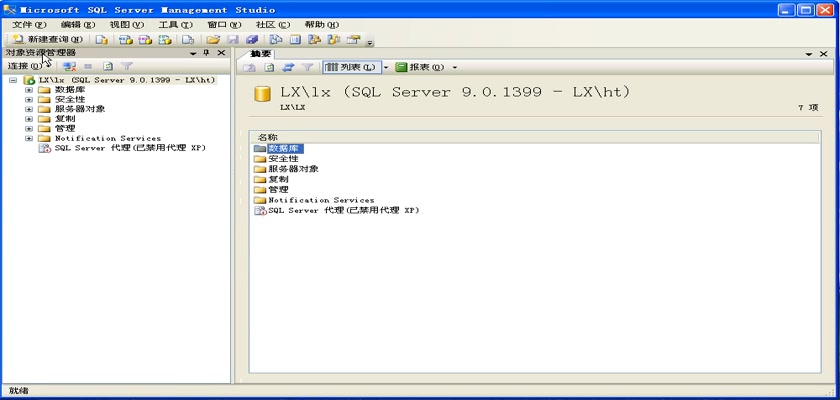Switch to the 摘要 summary tab
This screenshot has height=400, width=840.
coord(261,54)
